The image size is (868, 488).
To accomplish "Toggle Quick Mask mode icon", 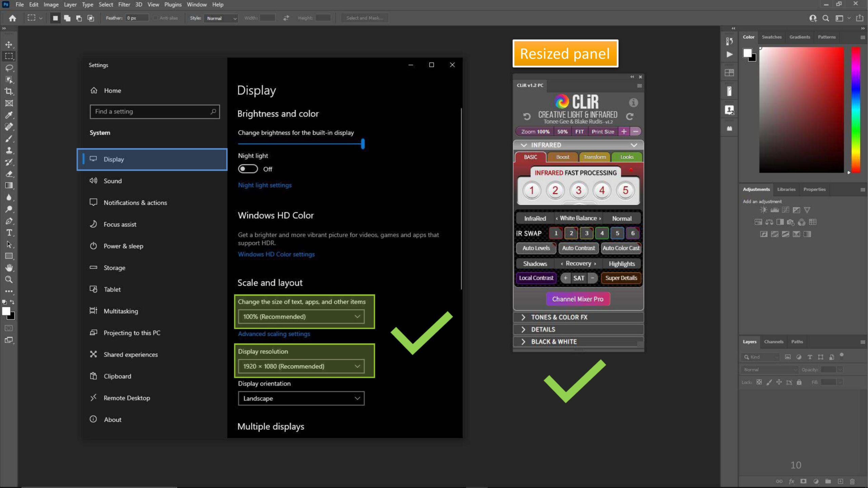I will (x=9, y=328).
